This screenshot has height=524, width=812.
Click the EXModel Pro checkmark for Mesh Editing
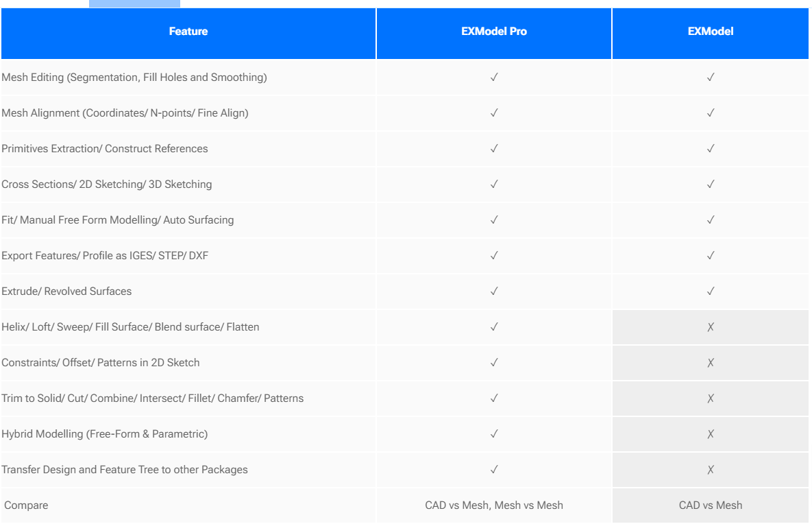tap(494, 78)
